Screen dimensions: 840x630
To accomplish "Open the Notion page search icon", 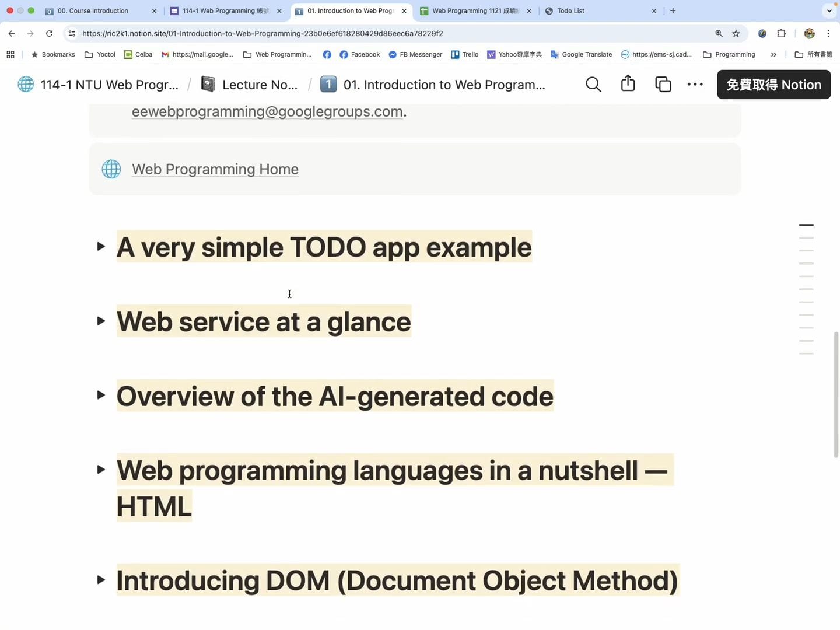I will [x=593, y=85].
